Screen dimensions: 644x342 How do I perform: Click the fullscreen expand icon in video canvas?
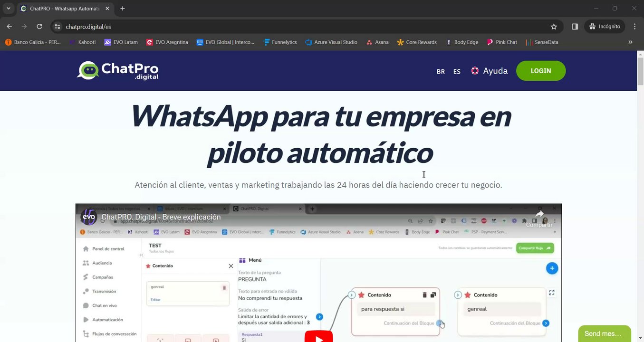tap(552, 293)
